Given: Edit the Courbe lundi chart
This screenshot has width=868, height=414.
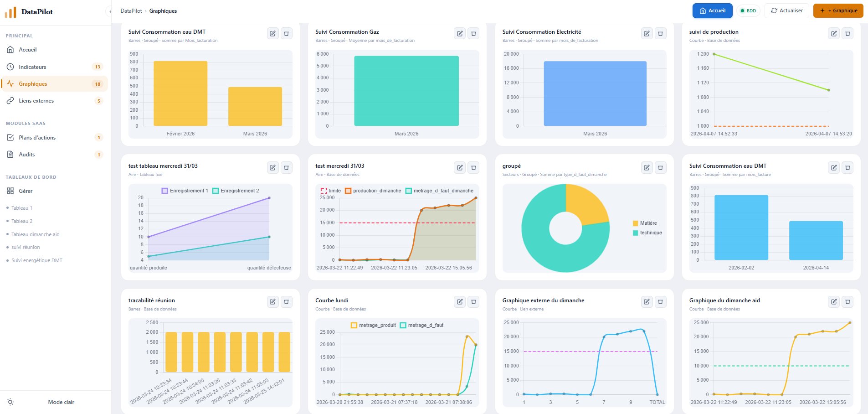Looking at the screenshot, I should click(x=460, y=301).
